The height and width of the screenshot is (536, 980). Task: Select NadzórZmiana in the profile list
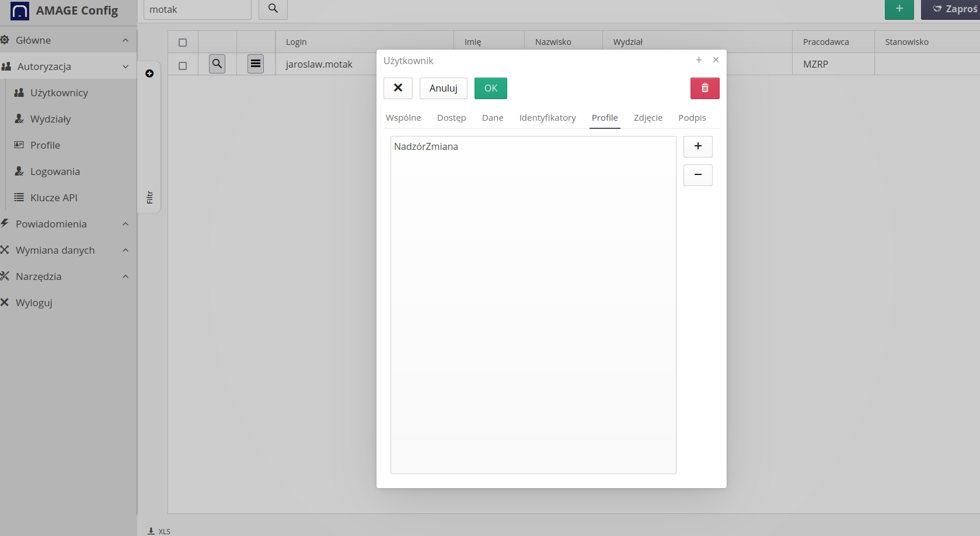click(426, 147)
